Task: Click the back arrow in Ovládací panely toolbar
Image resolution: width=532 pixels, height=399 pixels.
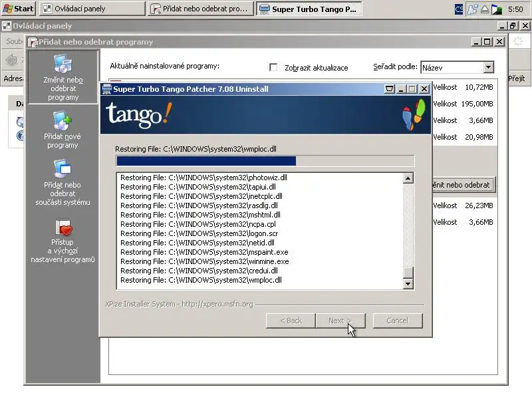Action: tap(11, 60)
